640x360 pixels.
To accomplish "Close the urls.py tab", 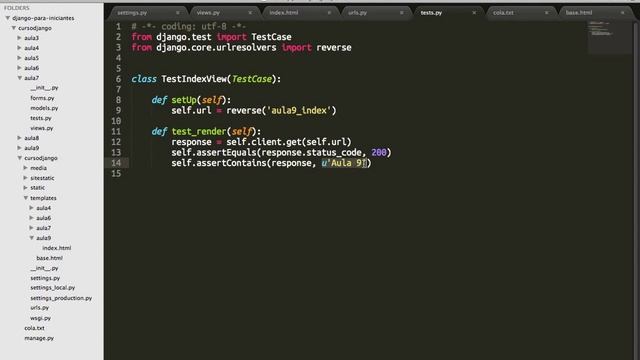I will tap(402, 13).
